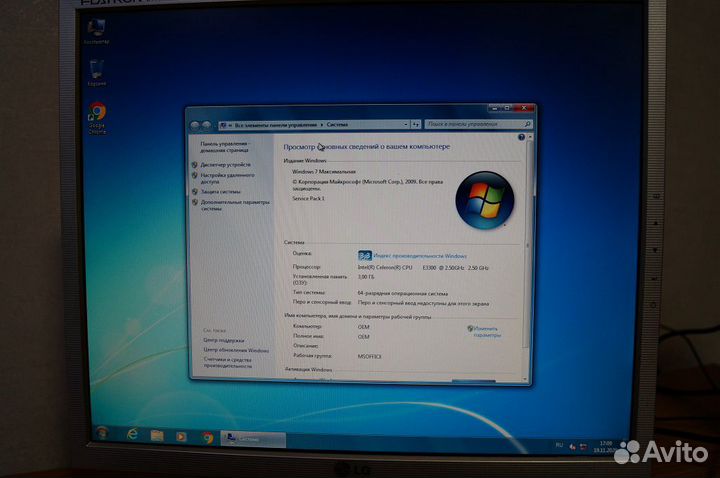This screenshot has width=720, height=478.
Task: Open the 'Защита системы' link
Action: tap(220, 191)
